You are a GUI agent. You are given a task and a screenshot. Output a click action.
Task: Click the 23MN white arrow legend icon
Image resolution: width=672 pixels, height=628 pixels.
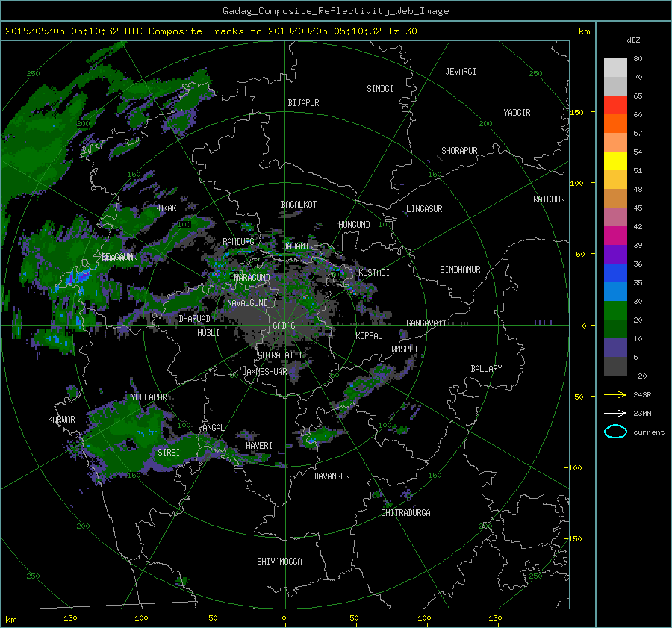pos(615,413)
